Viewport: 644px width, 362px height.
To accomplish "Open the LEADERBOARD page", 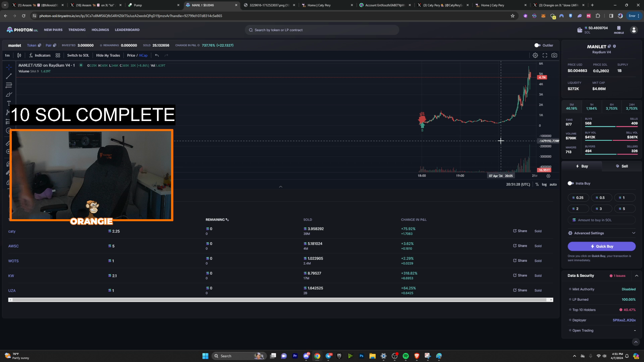I will coord(127,30).
